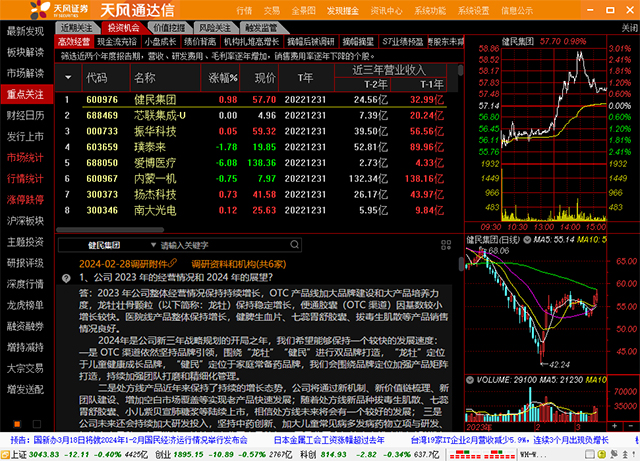Open the satellite dish connection icon
The image size is (640, 461).
pyautogui.click(x=614, y=454)
